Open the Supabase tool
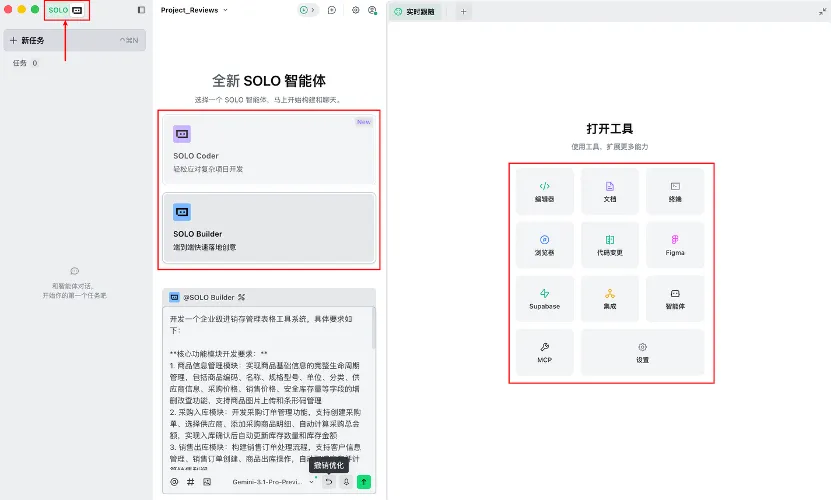The height and width of the screenshot is (500, 832). pyautogui.click(x=544, y=299)
